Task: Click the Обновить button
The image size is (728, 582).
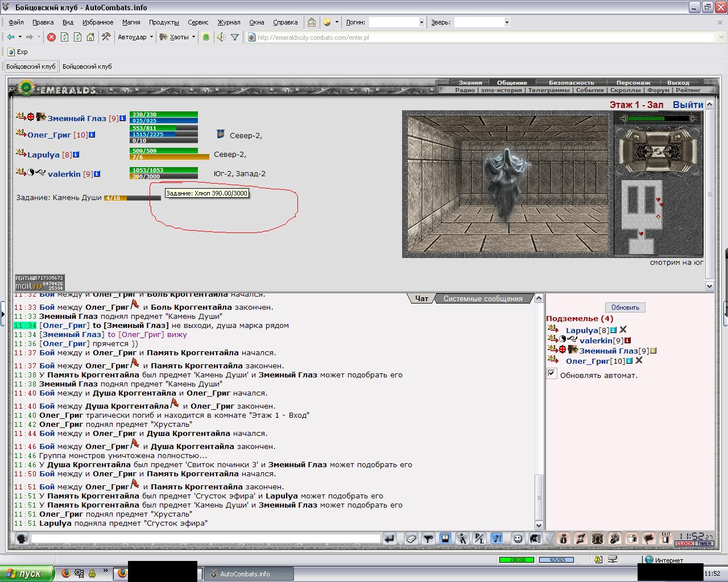Action: [625, 307]
